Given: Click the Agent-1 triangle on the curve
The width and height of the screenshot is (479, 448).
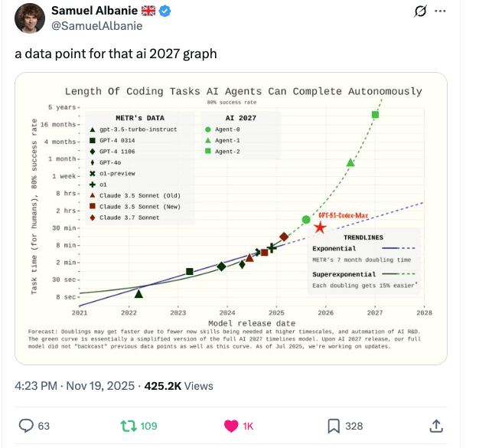Looking at the screenshot, I should (350, 162).
